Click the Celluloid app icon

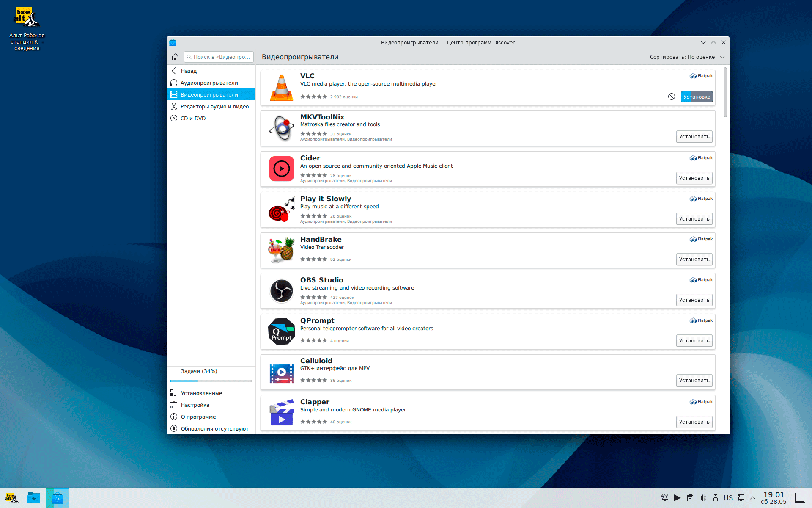click(281, 373)
